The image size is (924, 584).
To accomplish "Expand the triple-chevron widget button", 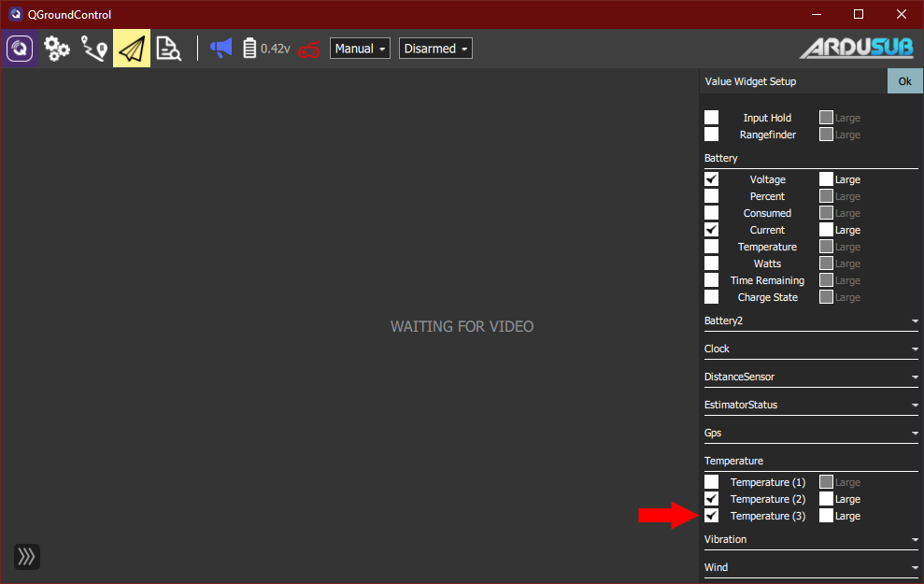I will click(x=27, y=557).
